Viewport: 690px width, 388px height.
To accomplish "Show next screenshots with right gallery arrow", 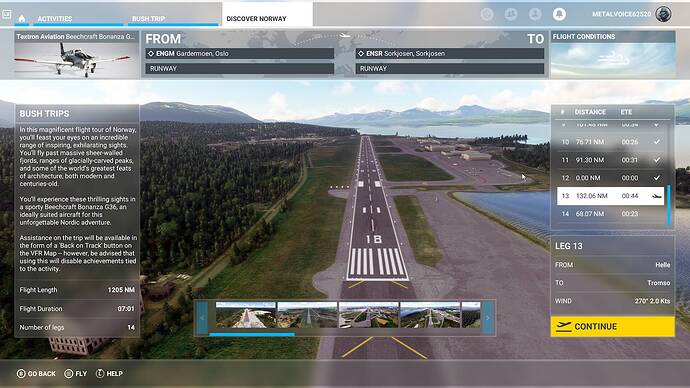I will [x=488, y=318].
